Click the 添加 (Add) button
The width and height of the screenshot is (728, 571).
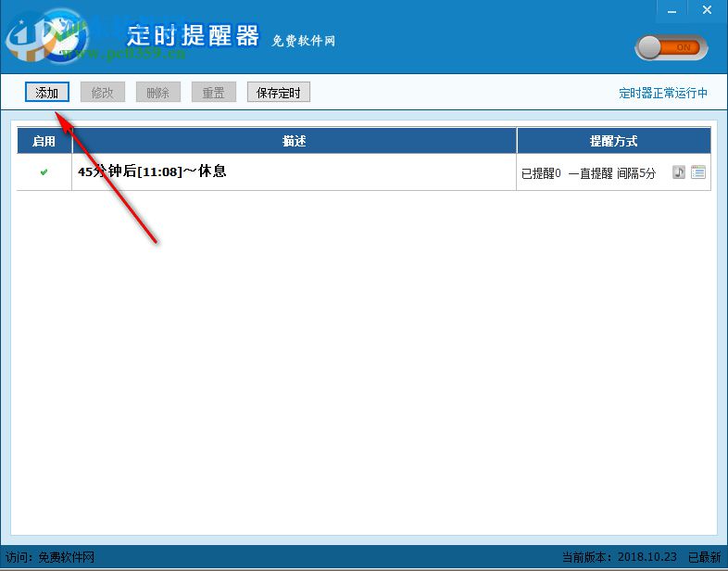[x=47, y=92]
